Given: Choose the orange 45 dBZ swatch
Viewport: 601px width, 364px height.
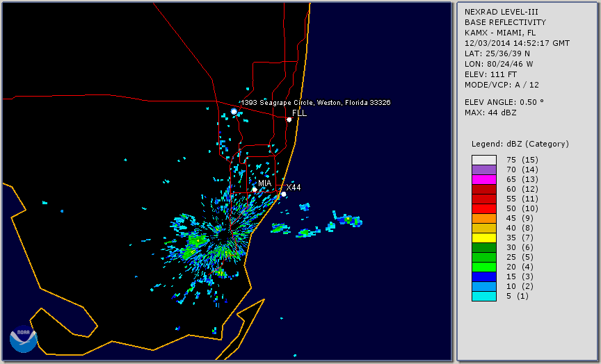Looking at the screenshot, I should (x=484, y=218).
